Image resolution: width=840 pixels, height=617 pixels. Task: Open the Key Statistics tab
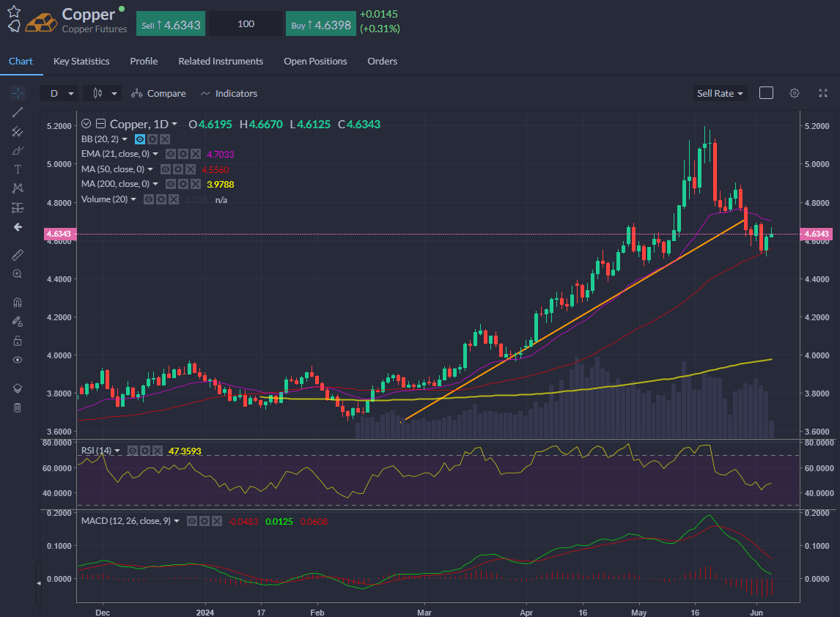pos(81,61)
